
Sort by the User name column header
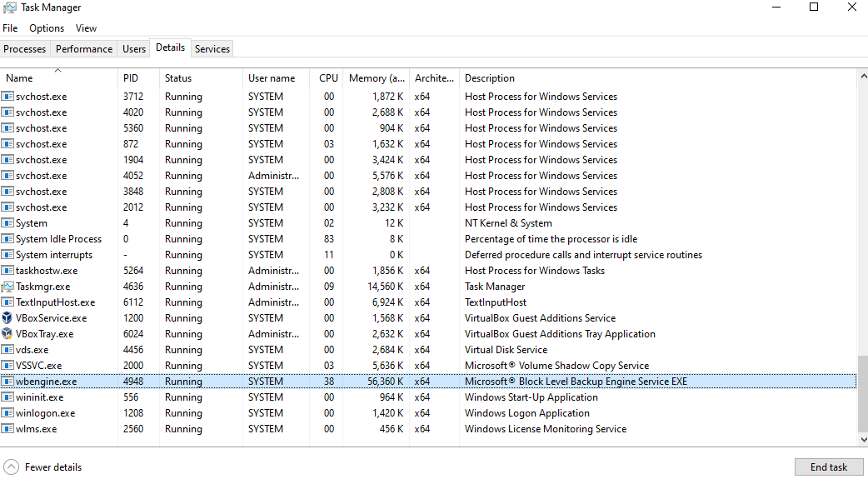click(276, 78)
